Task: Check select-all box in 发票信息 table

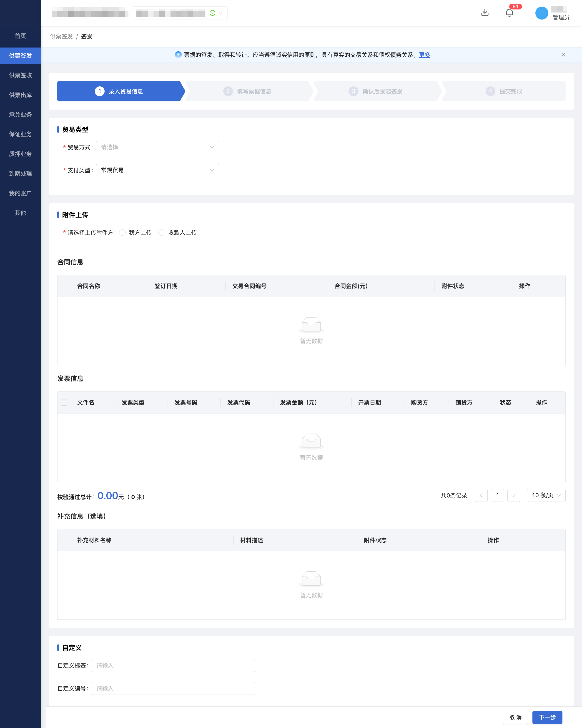Action: 64,402
